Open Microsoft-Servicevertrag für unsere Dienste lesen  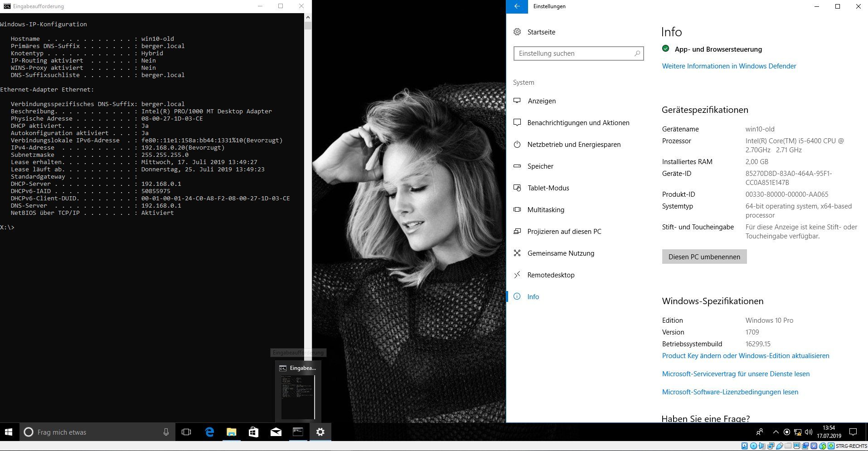pos(736,374)
